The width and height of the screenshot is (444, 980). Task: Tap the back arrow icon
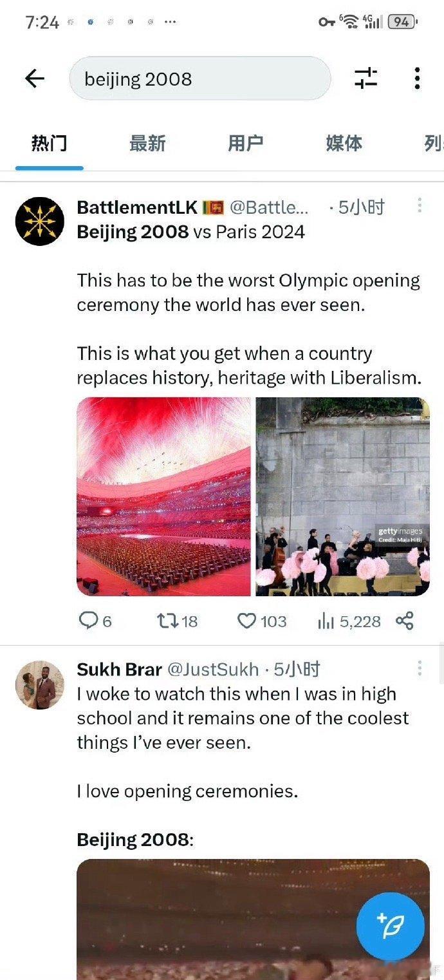coord(35,79)
